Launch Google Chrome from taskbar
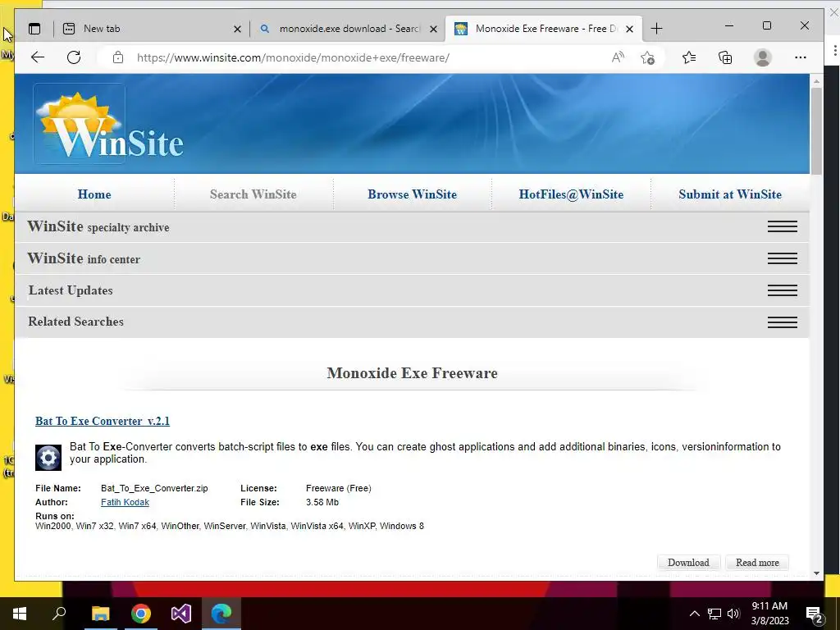The height and width of the screenshot is (630, 840). click(x=141, y=614)
